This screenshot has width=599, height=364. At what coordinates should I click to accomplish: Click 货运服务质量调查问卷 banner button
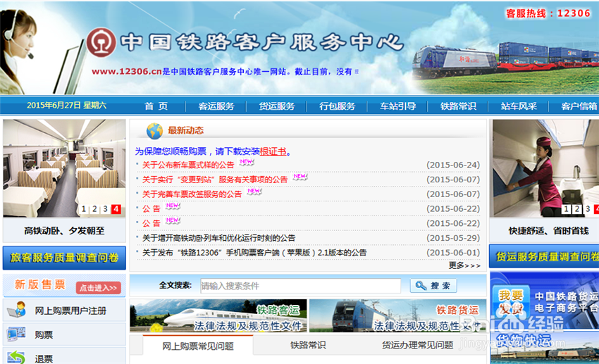click(544, 256)
